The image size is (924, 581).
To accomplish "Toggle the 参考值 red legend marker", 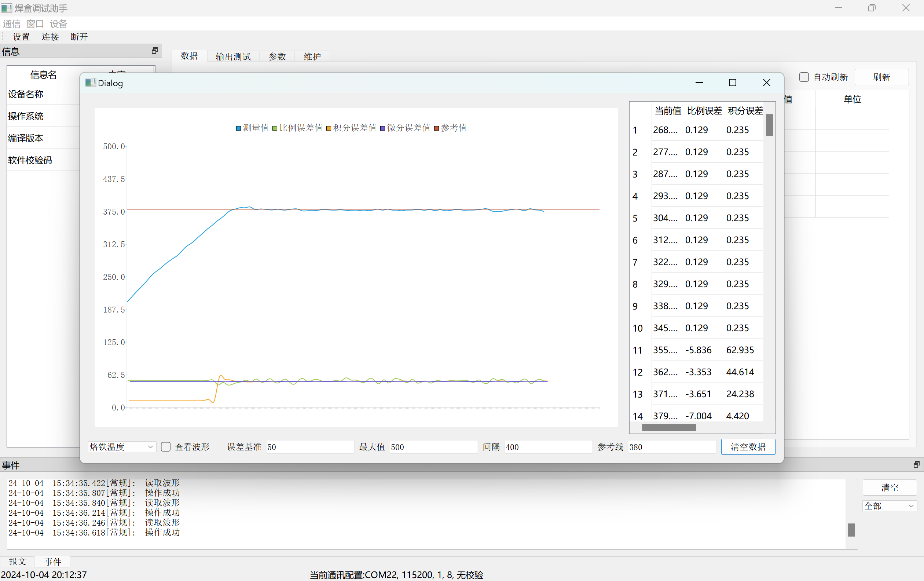I will 436,128.
